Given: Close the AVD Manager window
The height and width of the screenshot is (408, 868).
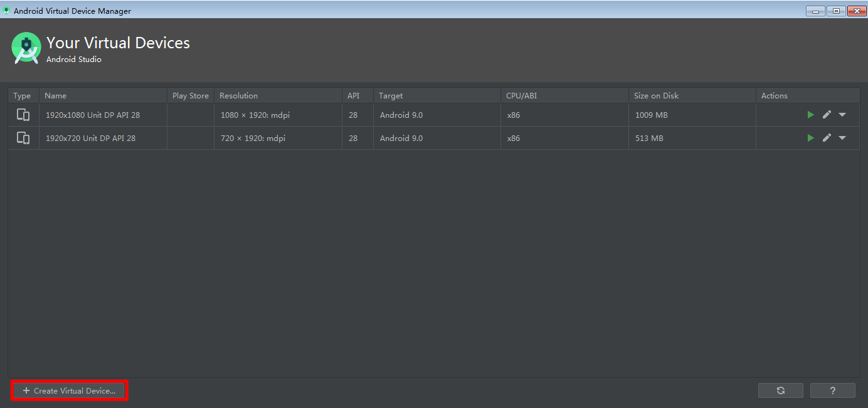Looking at the screenshot, I should tap(855, 11).
